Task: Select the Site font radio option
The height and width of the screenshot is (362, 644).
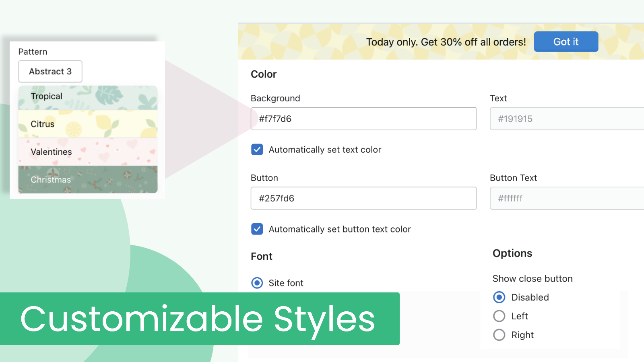Action: point(257,283)
